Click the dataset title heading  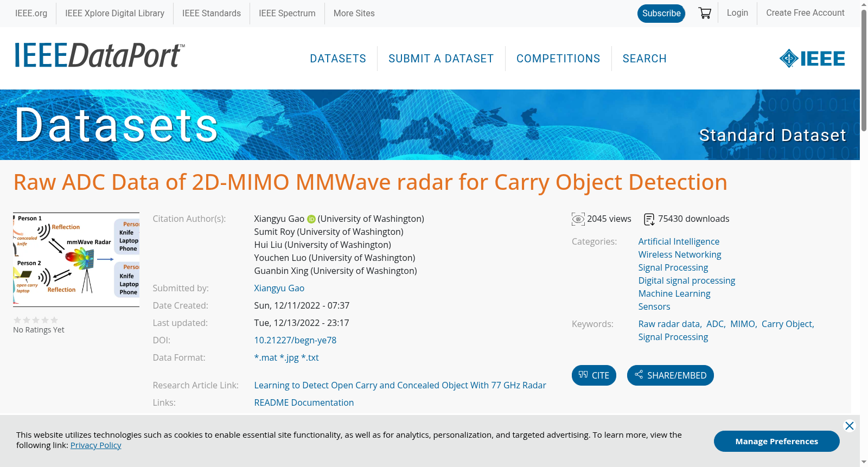371,182
